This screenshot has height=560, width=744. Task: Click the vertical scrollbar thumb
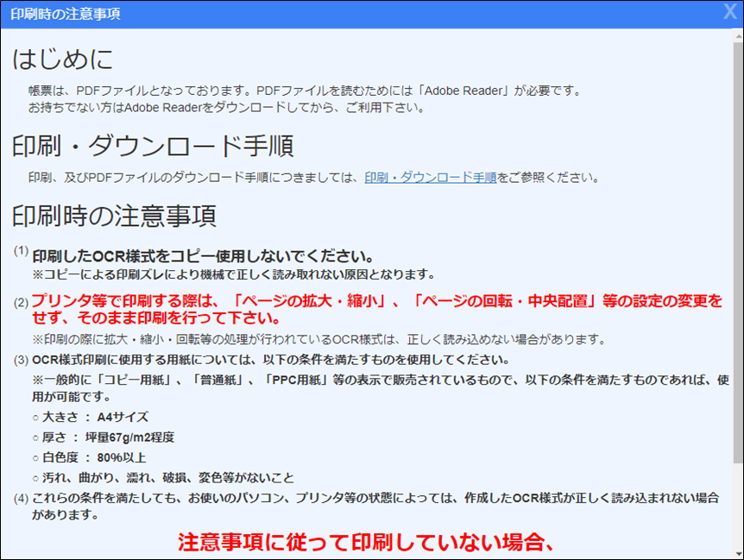pyautogui.click(x=738, y=252)
